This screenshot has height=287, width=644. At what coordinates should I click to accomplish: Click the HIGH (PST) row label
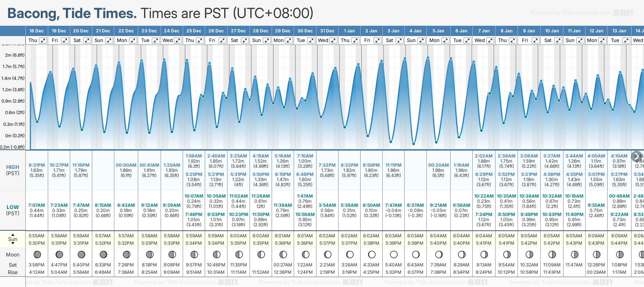point(13,170)
